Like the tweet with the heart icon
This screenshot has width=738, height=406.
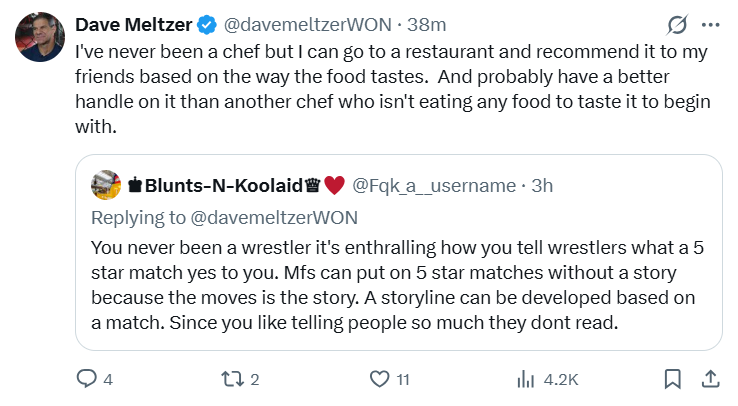pyautogui.click(x=379, y=379)
